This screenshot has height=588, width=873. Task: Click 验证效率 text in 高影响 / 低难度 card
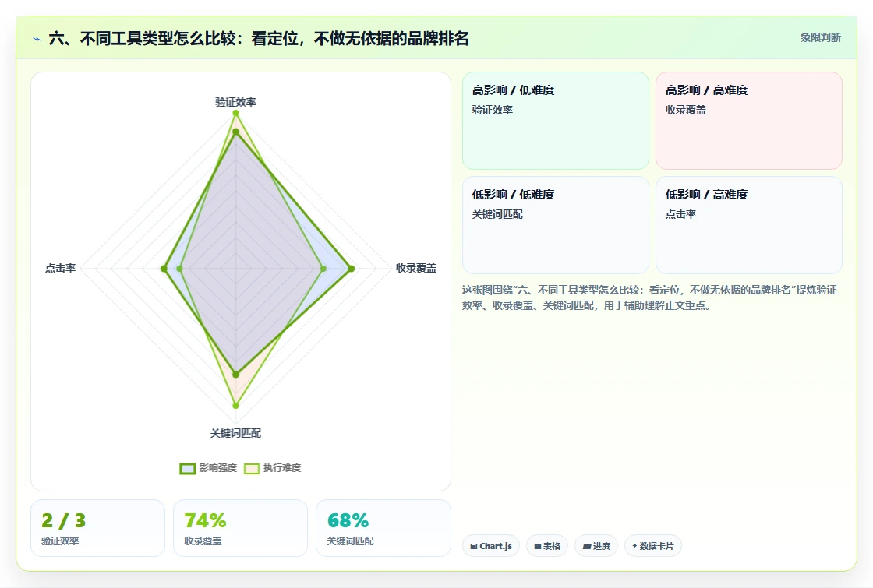[492, 110]
